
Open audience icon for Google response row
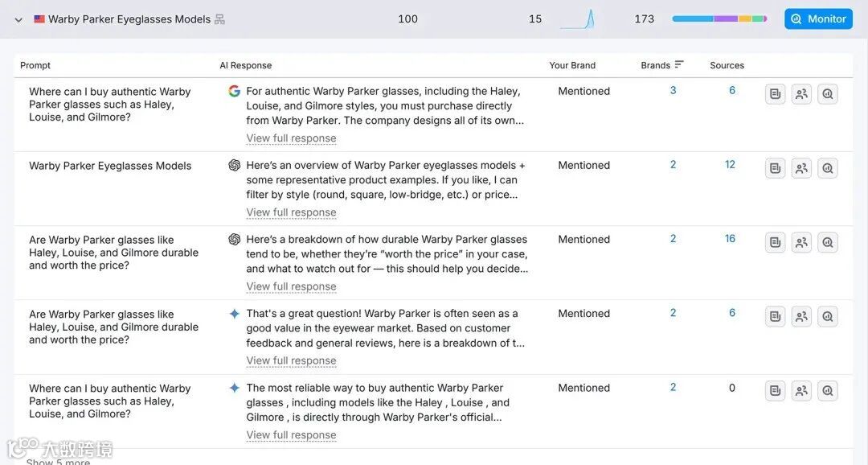801,94
